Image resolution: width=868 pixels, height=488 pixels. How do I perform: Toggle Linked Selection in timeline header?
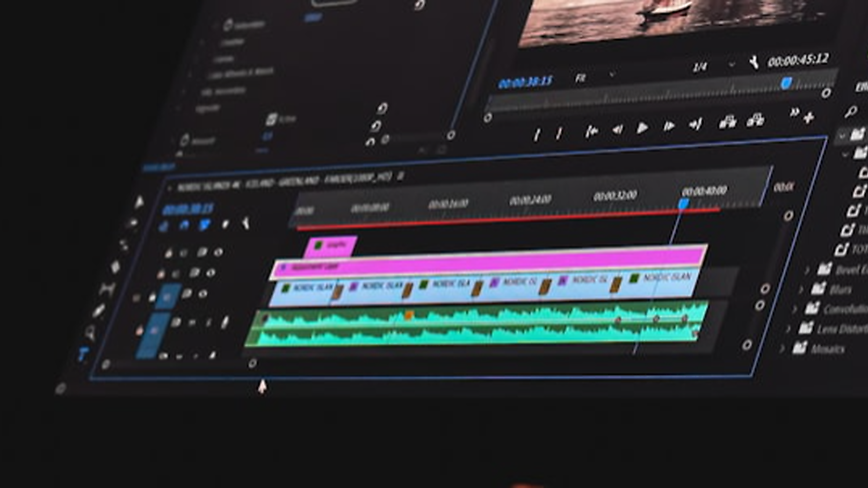point(205,225)
